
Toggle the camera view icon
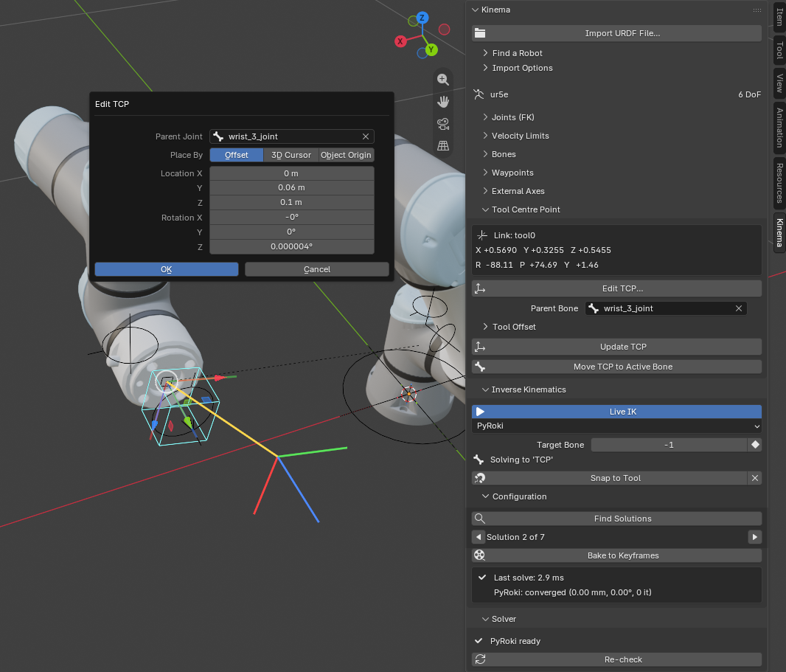click(x=443, y=124)
